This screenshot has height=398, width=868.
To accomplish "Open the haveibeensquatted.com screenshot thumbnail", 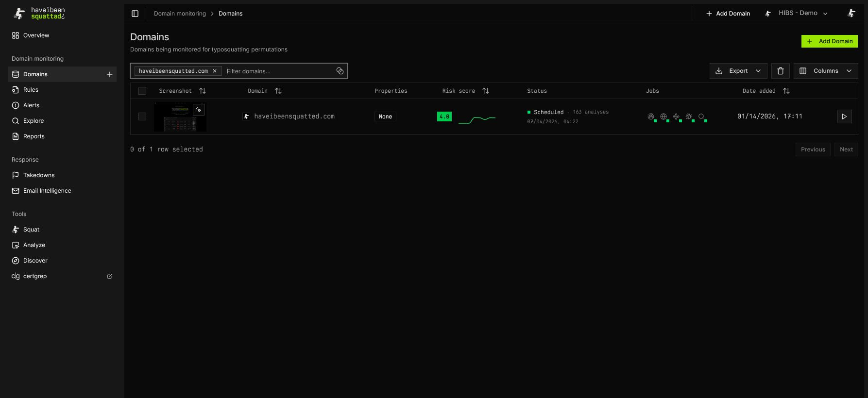I will tap(180, 116).
